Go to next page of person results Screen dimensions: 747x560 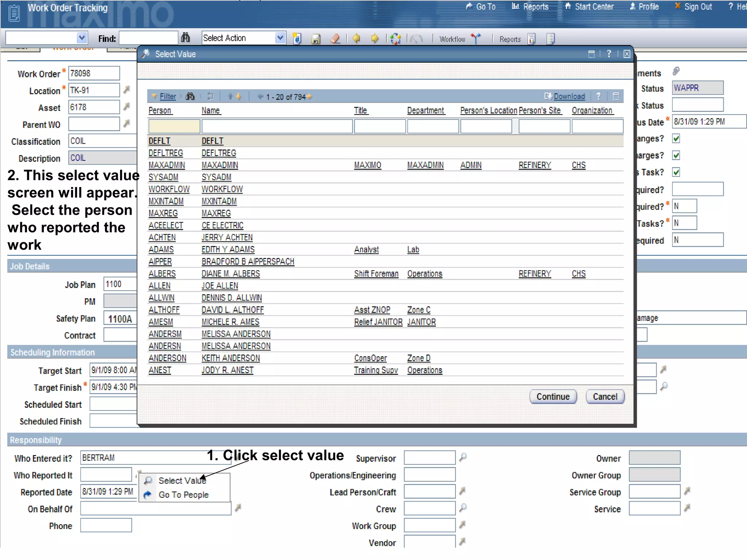(x=309, y=97)
